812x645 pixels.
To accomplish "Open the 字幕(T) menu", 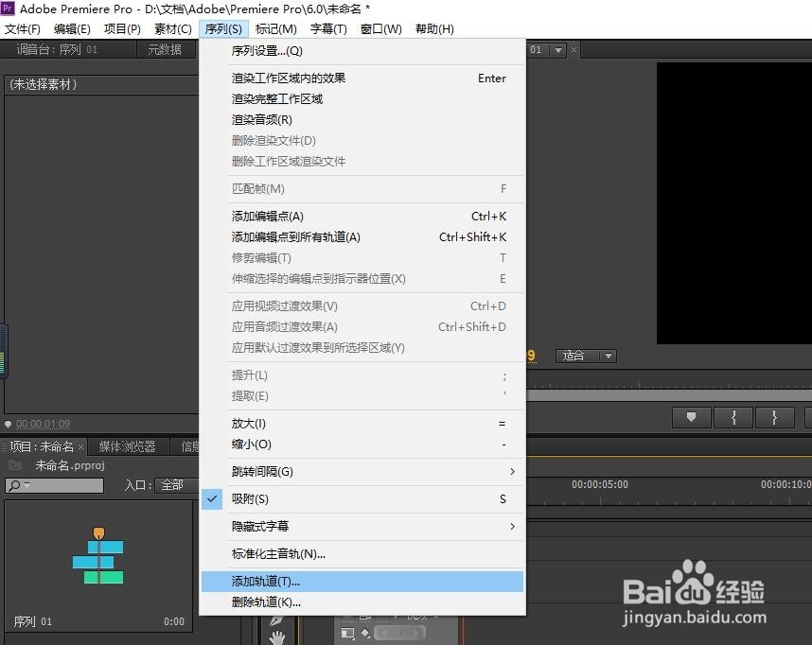I will (x=328, y=29).
